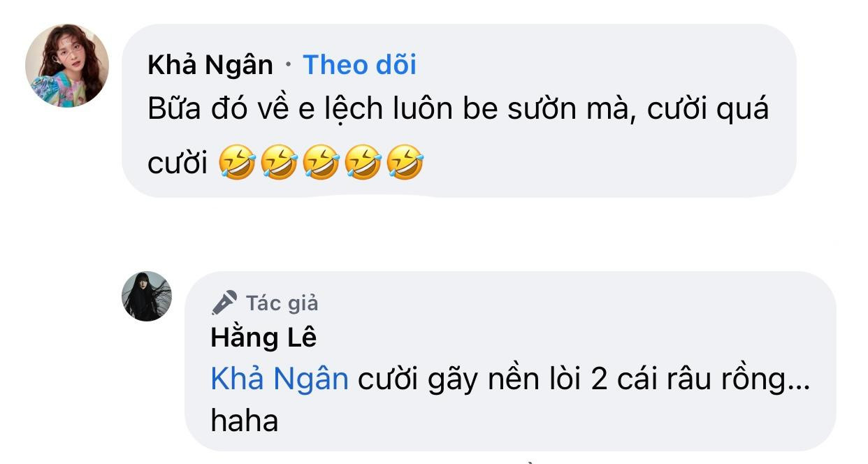This screenshot has width=868, height=464.
Task: Click the blue Khả Ngân mention in reply
Action: click(x=279, y=379)
